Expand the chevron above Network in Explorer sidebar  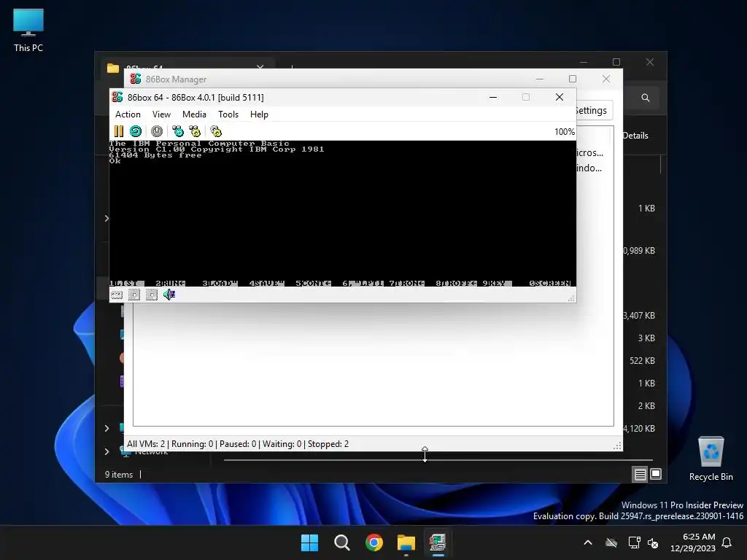click(107, 428)
